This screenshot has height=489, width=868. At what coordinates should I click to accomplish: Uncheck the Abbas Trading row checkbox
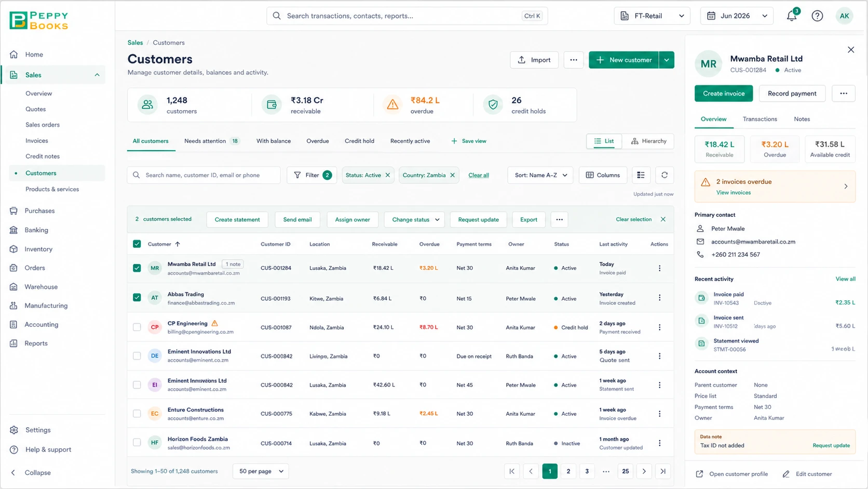(x=137, y=298)
